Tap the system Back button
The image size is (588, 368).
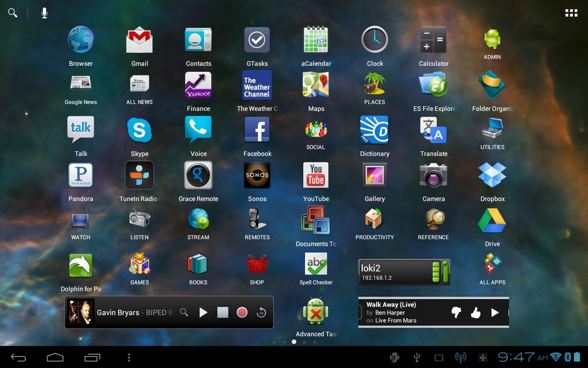[18, 358]
